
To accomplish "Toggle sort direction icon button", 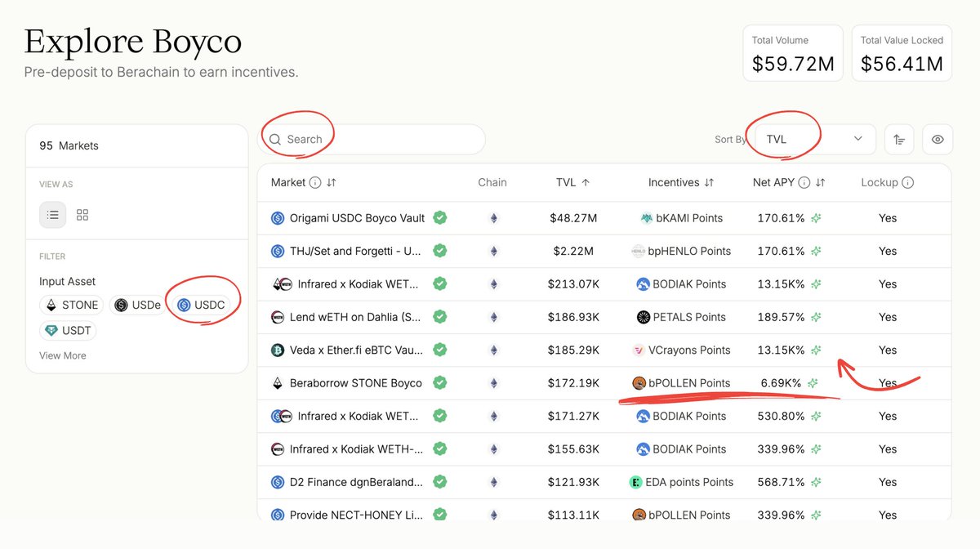I will (x=899, y=140).
